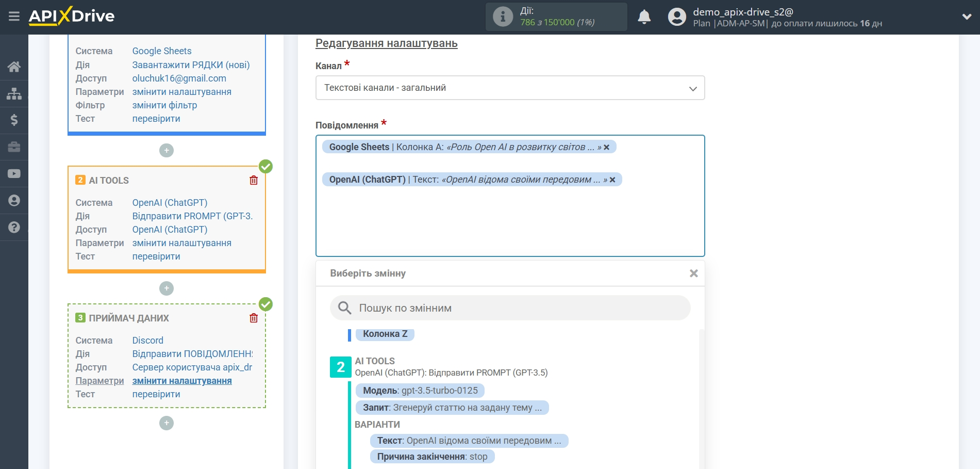Insert the Текст OpenAI variable from list
980x469 pixels.
click(469, 441)
